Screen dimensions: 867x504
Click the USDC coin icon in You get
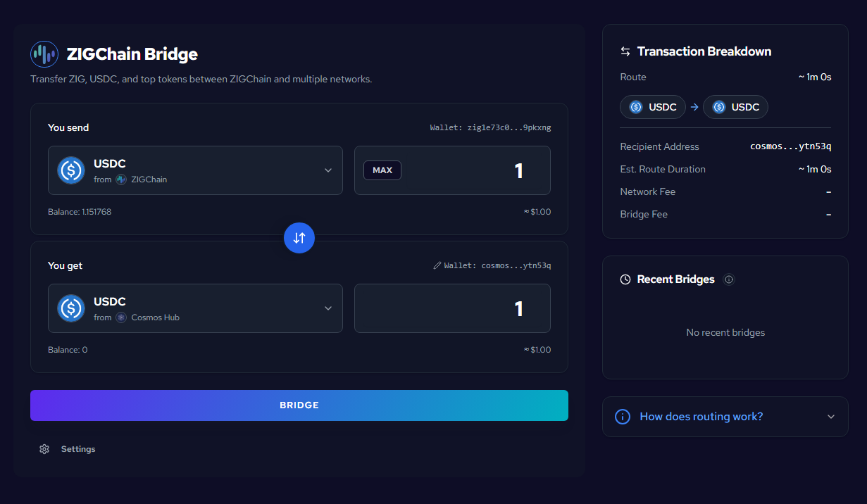pyautogui.click(x=71, y=308)
